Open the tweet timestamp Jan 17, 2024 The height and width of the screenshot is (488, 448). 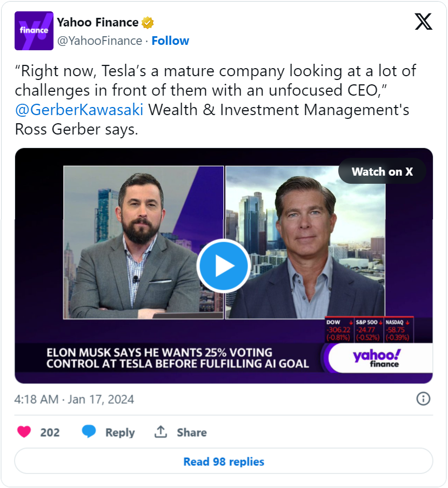(75, 400)
